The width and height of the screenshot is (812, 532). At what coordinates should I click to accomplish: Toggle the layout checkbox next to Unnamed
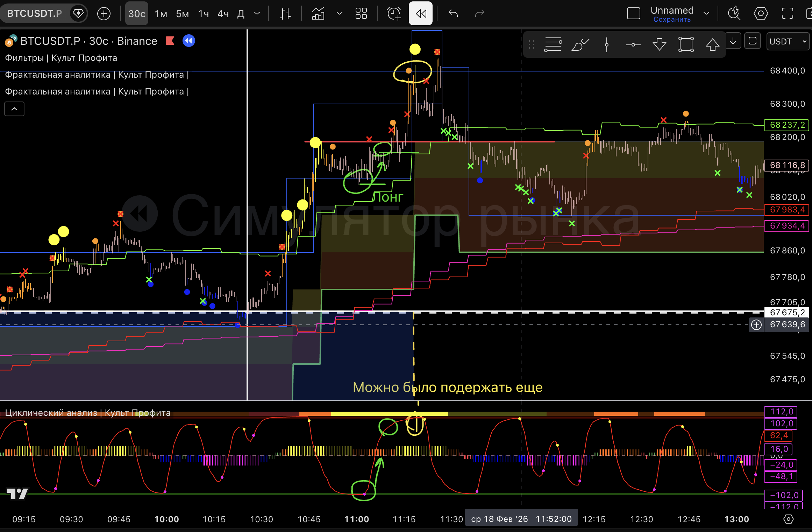pos(633,14)
